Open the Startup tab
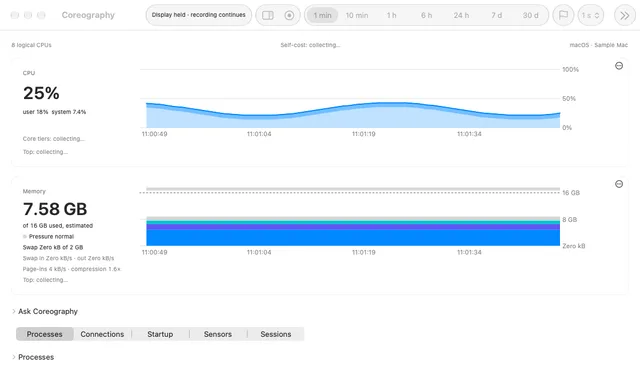The image size is (640, 373). (x=160, y=334)
